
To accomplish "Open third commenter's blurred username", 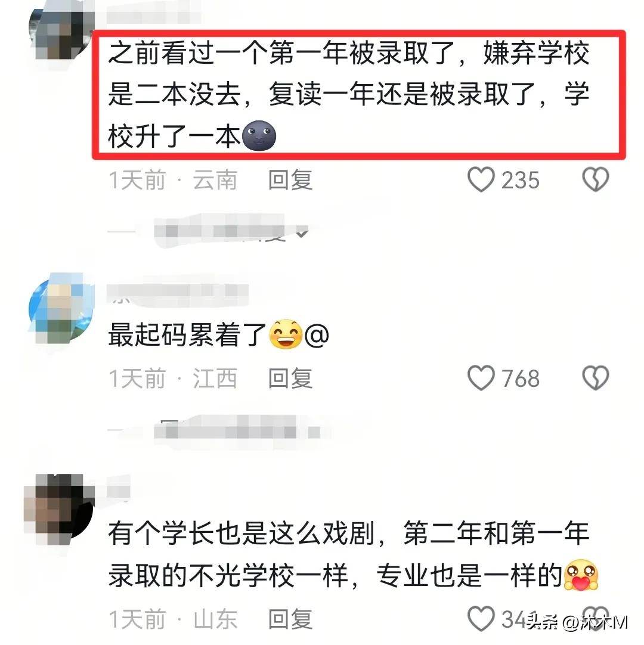I will coord(119,491).
